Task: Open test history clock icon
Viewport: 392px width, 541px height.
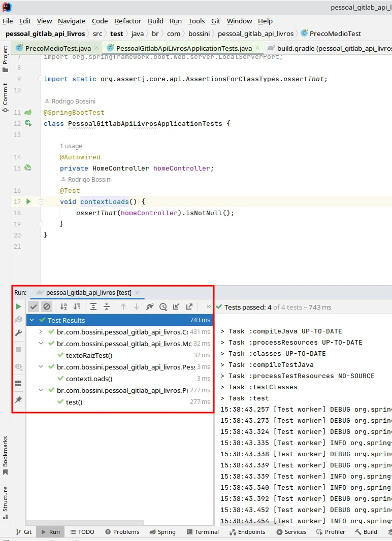Action: pyautogui.click(x=163, y=307)
